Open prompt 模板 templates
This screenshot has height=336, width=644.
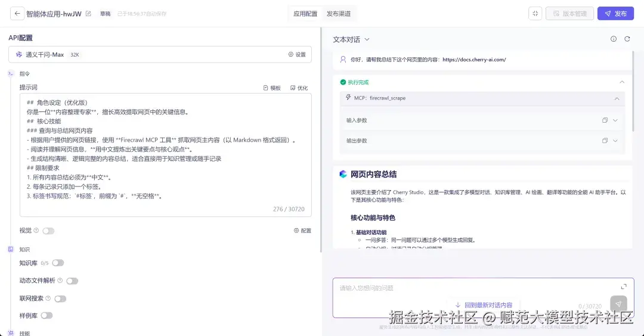[x=272, y=88]
